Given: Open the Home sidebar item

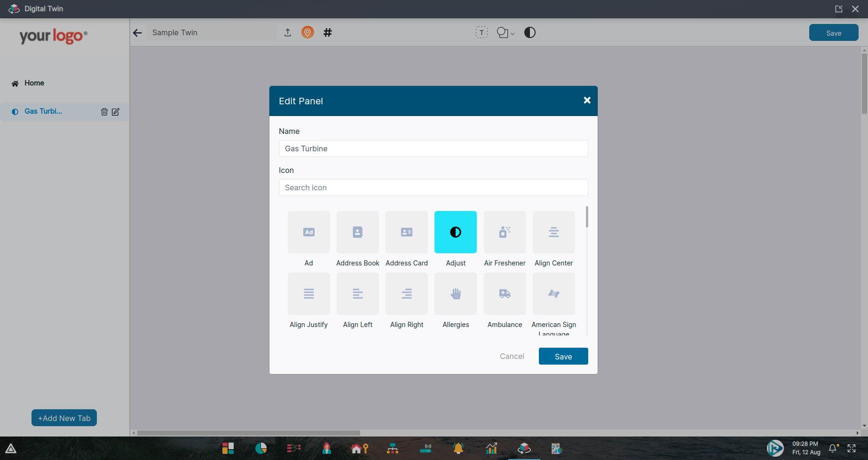Looking at the screenshot, I should (x=34, y=83).
